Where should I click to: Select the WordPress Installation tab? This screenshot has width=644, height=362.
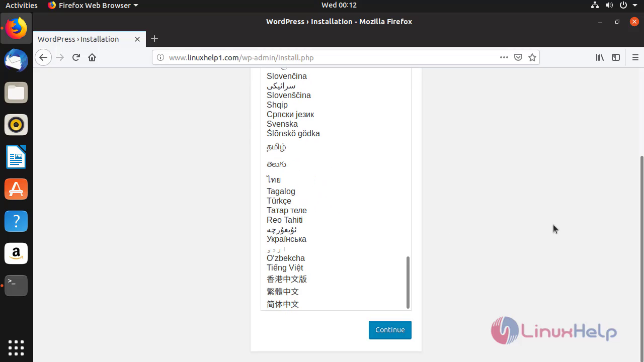click(x=90, y=39)
